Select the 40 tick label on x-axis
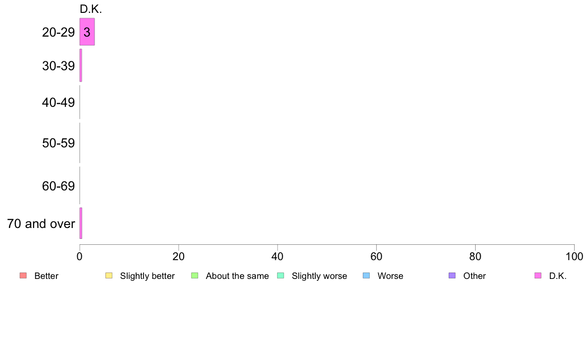Image resolution: width=588 pixels, height=364 pixels. (278, 257)
